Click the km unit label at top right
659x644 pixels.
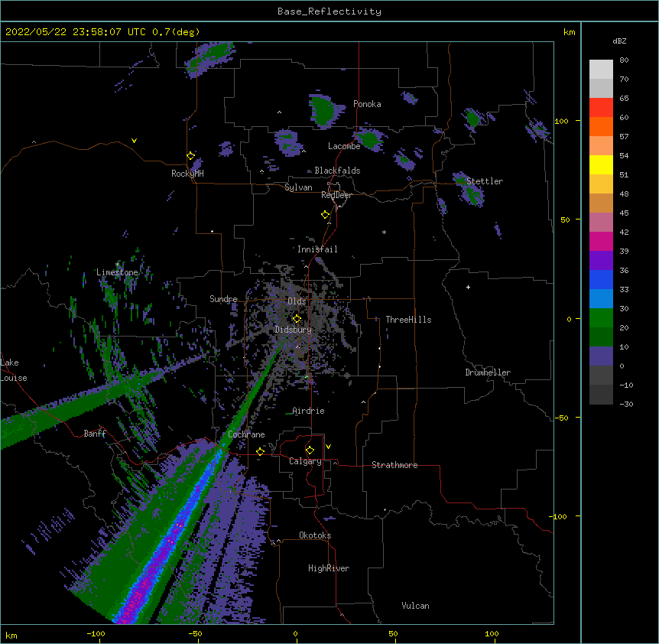click(569, 32)
